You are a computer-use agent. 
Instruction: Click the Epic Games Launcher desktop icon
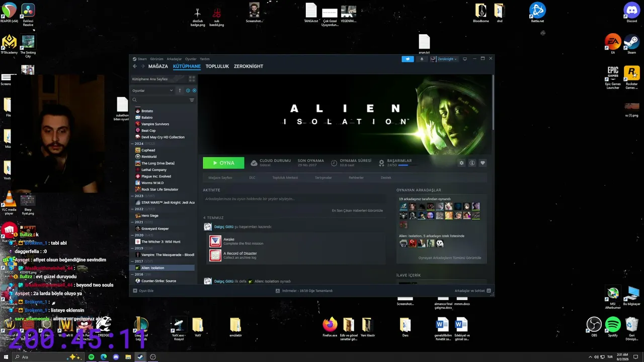point(613,77)
